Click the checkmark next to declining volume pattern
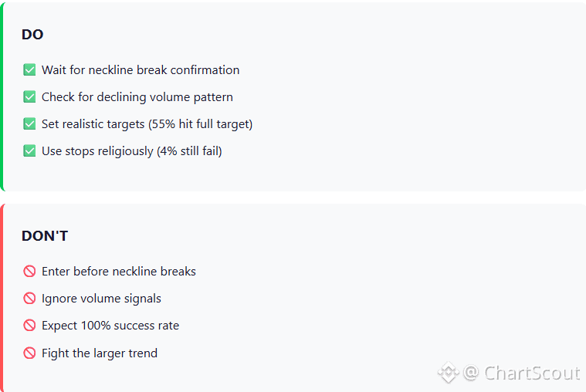 pos(29,97)
